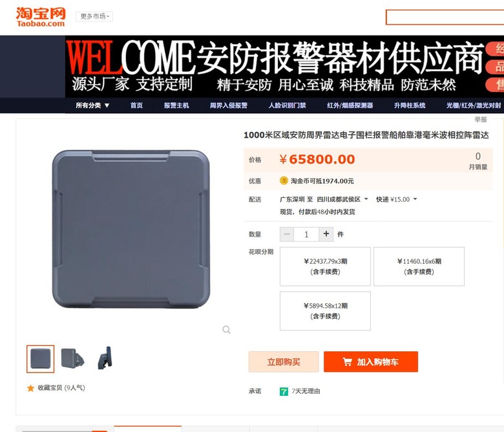Open the 人脸识别门禁 nav tab
The image size is (504, 432).
tap(288, 105)
